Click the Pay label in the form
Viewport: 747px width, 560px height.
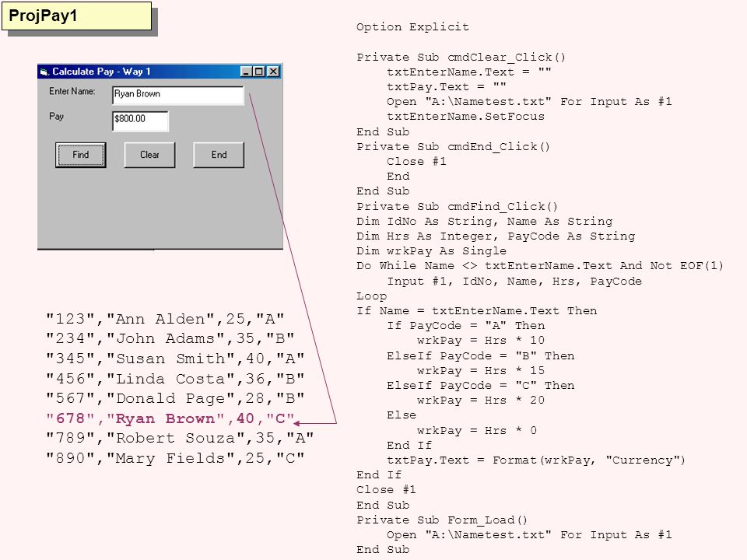click(56, 117)
